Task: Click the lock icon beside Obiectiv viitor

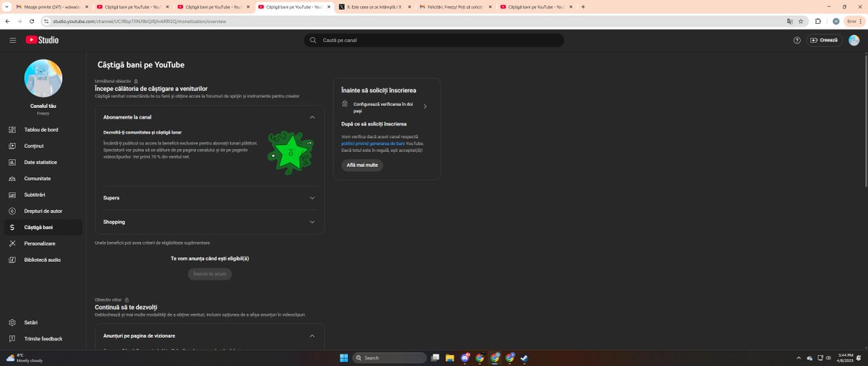Action: [x=127, y=299]
